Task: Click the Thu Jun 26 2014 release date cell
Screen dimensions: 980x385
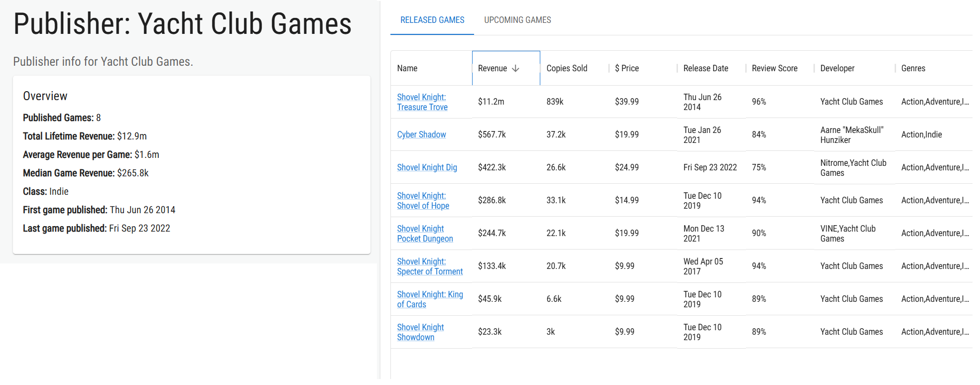Action: [x=712, y=102]
